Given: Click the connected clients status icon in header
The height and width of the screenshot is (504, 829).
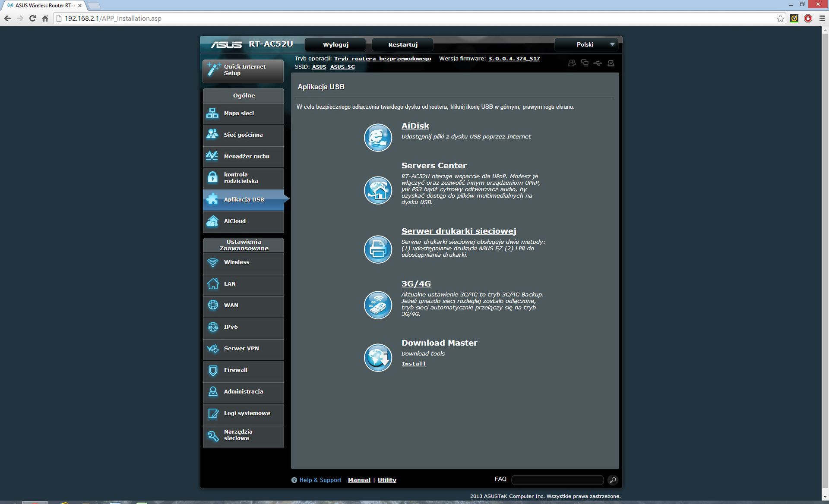Looking at the screenshot, I should (585, 63).
